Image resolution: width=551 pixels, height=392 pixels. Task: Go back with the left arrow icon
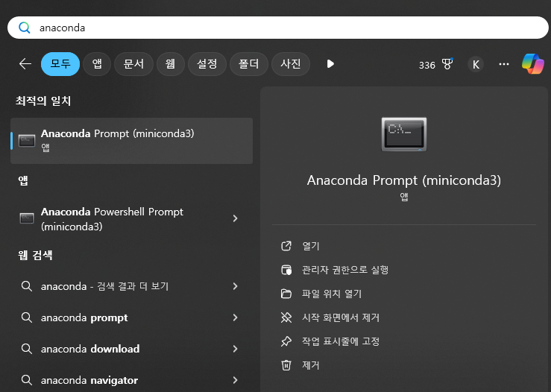coord(25,64)
